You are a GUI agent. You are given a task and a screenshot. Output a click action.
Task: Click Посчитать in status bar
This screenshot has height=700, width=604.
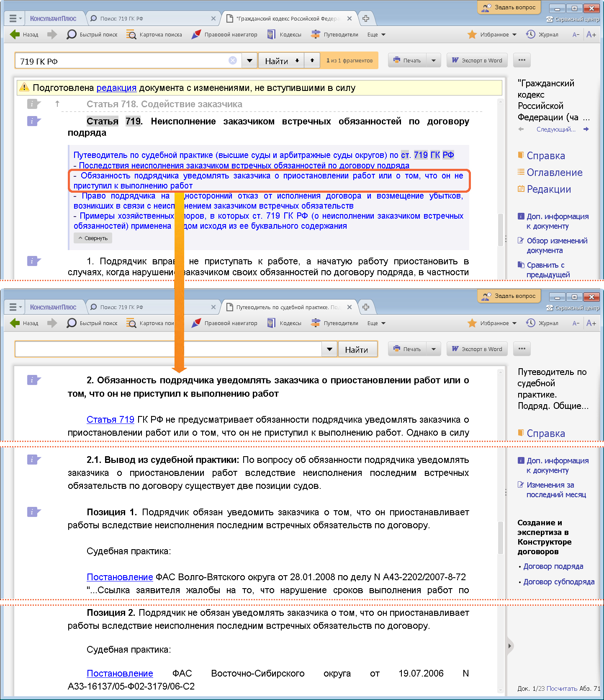(x=562, y=689)
